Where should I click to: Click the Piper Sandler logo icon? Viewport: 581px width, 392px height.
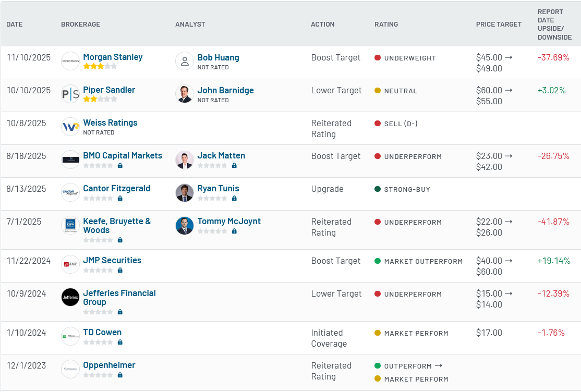(70, 94)
